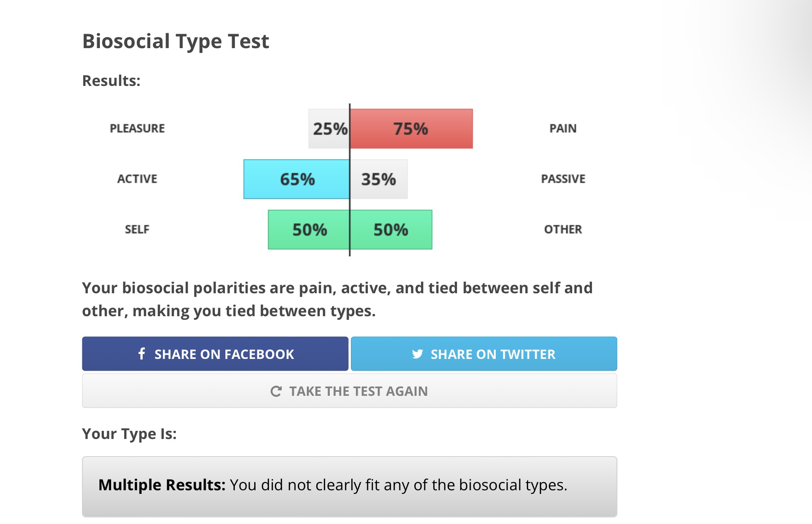Click the grey 35% Passive bar
Screen dimensions: 812x524
379,179
